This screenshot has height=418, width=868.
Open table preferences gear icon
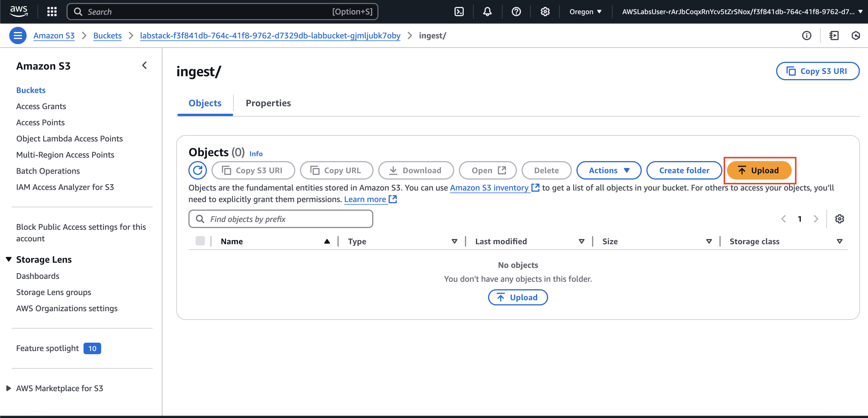pos(839,219)
